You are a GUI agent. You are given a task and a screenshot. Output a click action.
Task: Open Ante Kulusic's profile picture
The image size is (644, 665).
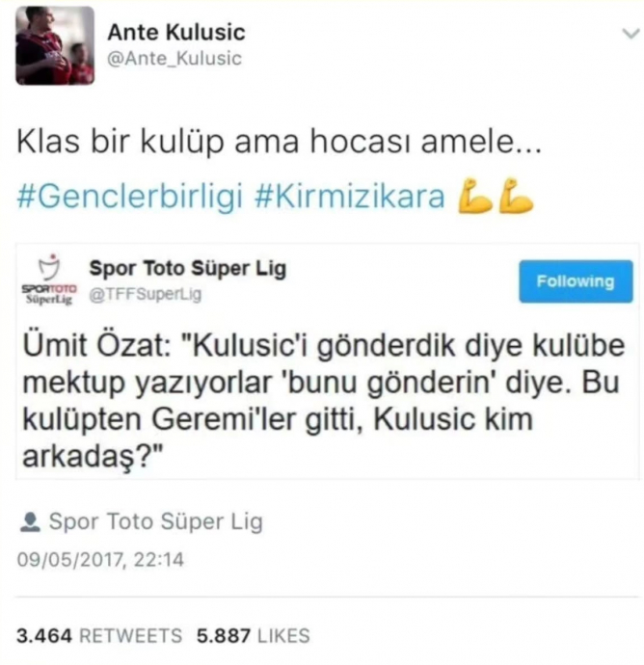(x=55, y=46)
